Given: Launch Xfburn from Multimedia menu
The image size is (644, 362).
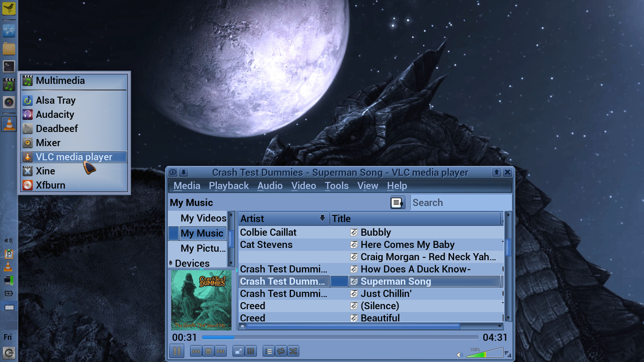Looking at the screenshot, I should coord(74,185).
